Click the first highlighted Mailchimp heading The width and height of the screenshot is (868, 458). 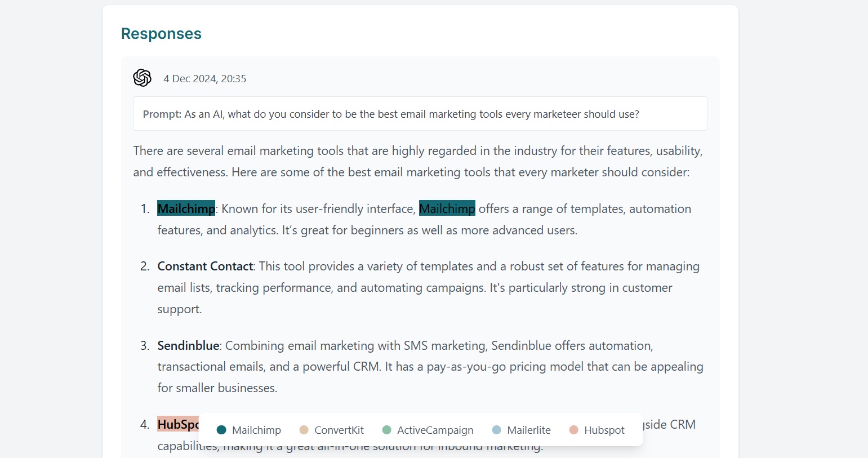[186, 209]
